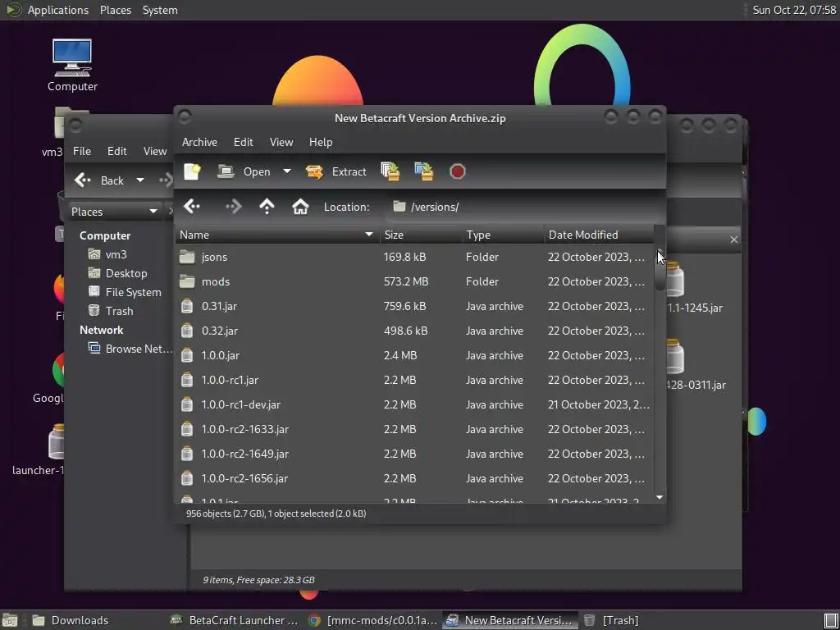Open the Computer desktop icon
The image size is (840, 630).
tap(72, 65)
